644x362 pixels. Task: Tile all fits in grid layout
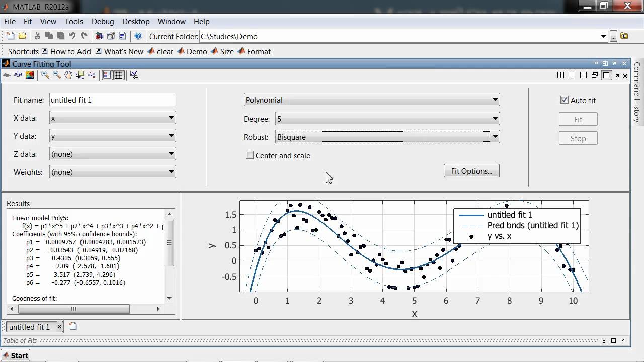(560, 75)
